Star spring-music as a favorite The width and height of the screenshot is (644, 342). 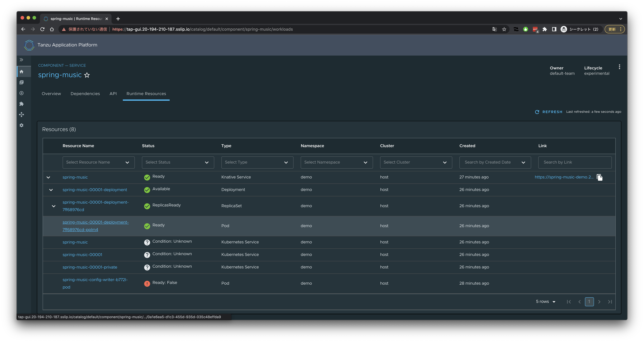pyautogui.click(x=87, y=75)
